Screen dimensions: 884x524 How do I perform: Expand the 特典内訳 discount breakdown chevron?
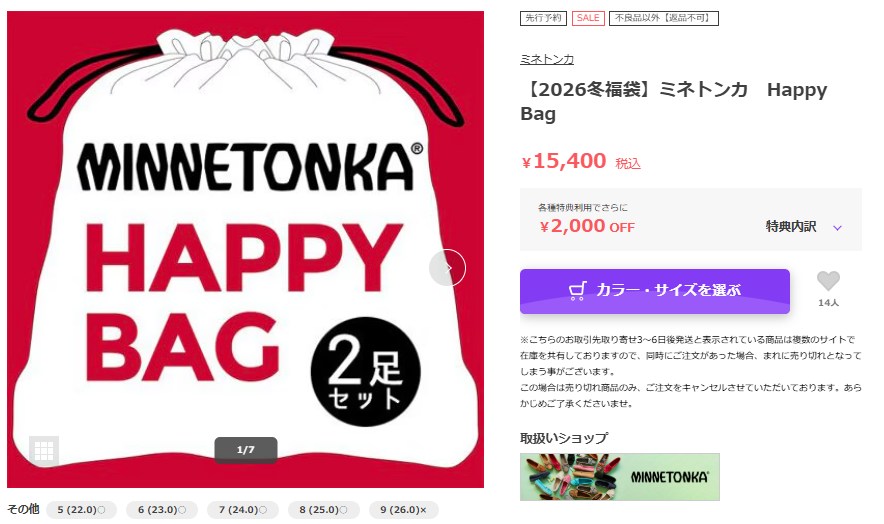(x=837, y=227)
